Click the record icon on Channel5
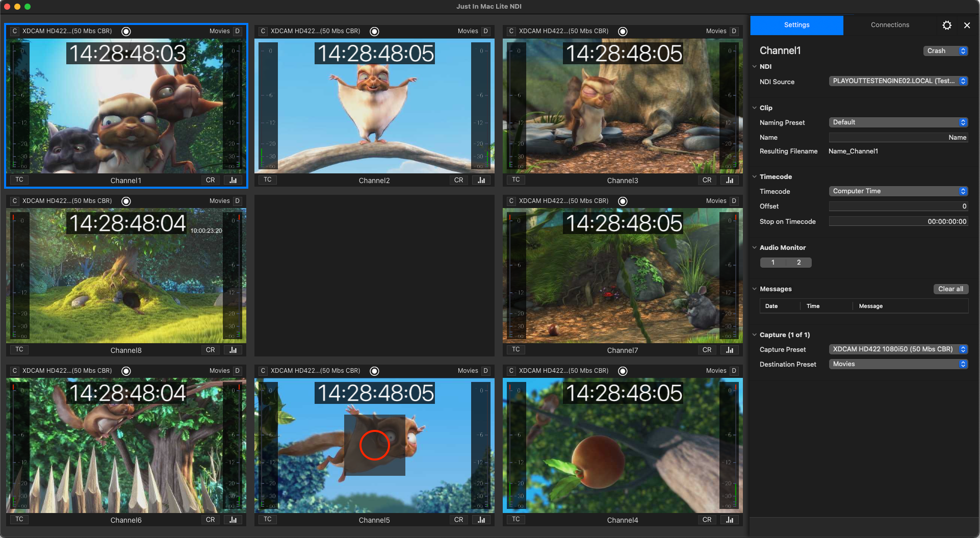 pyautogui.click(x=374, y=371)
